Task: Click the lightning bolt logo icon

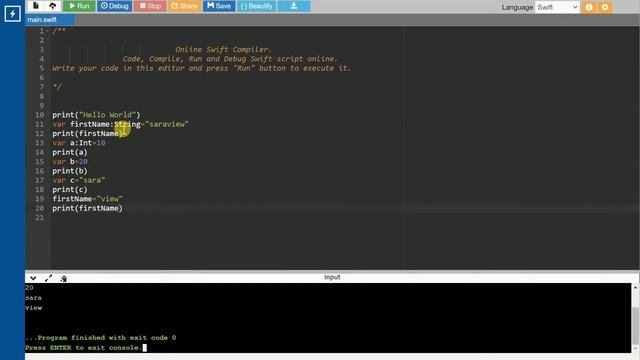Action: click(12, 14)
